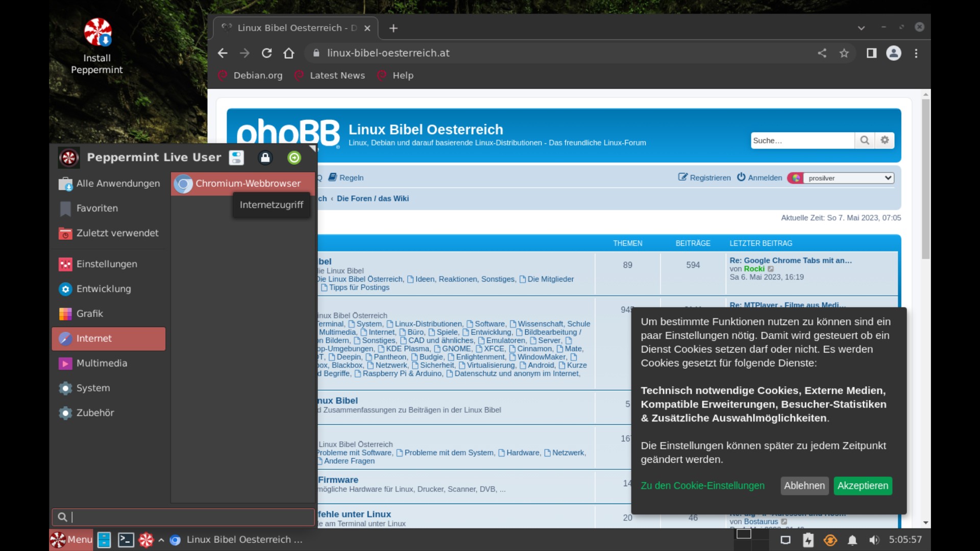The image size is (980, 551).
Task: Click the lock screen icon in menu header
Action: [265, 158]
